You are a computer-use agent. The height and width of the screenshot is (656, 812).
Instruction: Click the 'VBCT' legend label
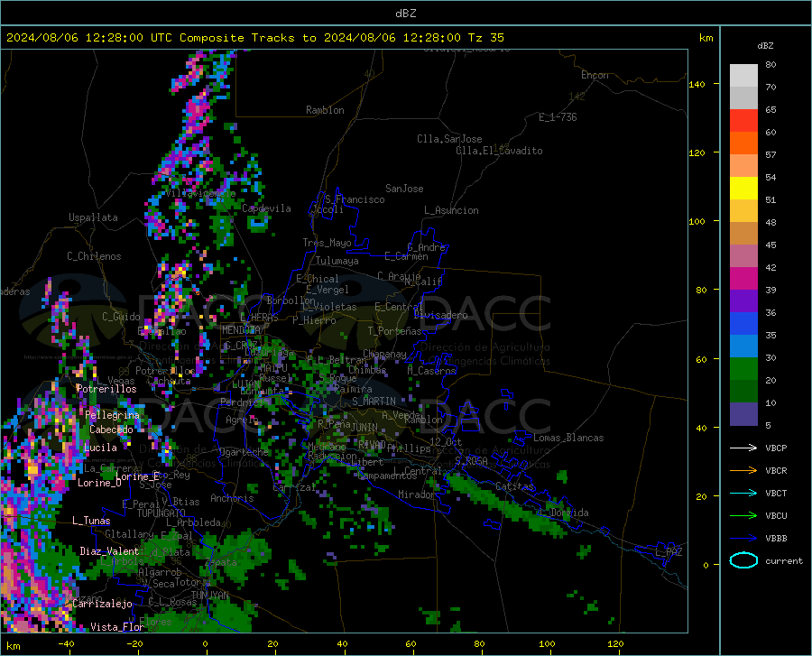click(x=776, y=494)
